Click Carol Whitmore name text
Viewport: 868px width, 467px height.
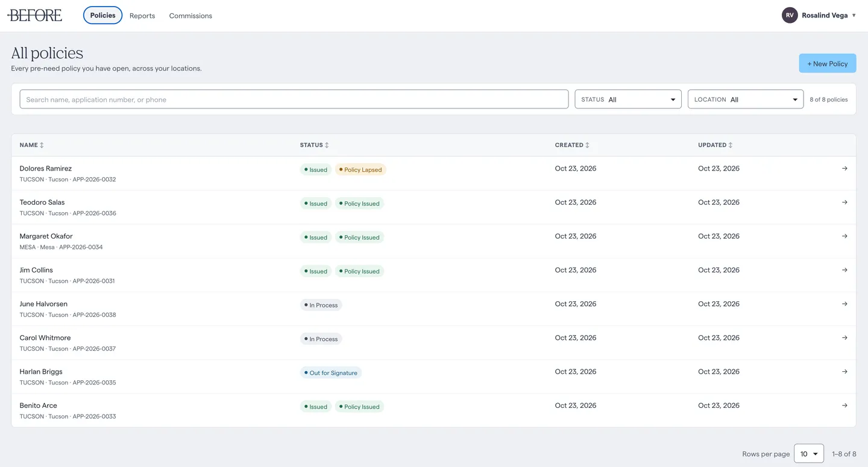point(45,337)
